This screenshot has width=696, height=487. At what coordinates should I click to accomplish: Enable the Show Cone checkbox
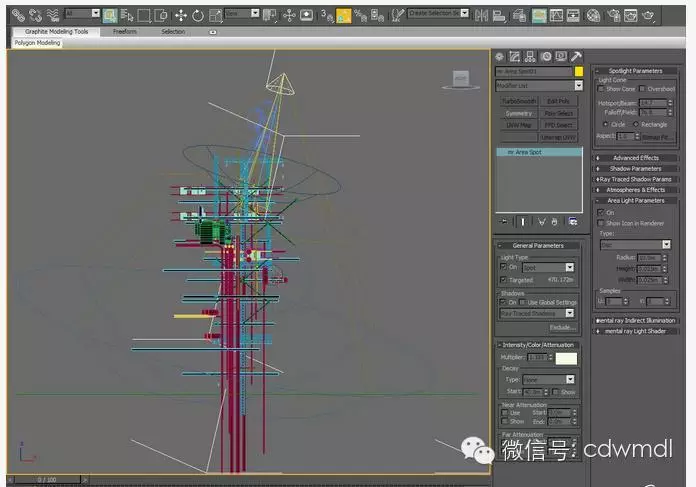(602, 89)
